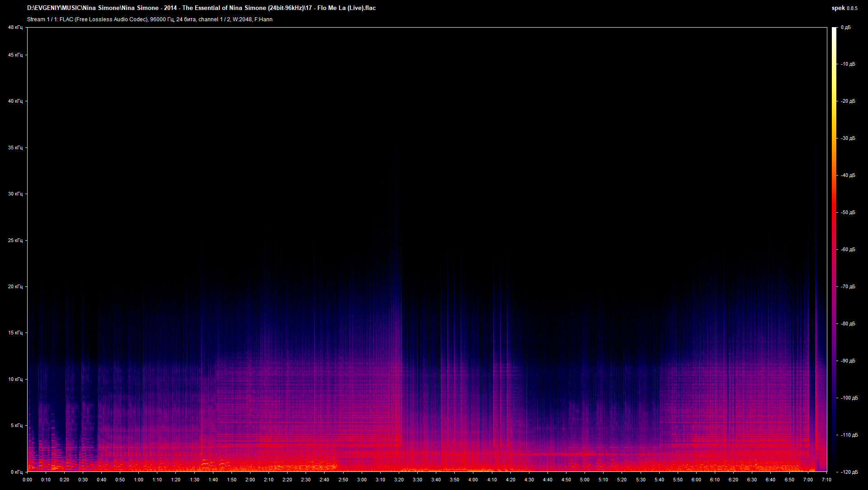
Task: Click the 0:30 time axis label
Action: 83,480
